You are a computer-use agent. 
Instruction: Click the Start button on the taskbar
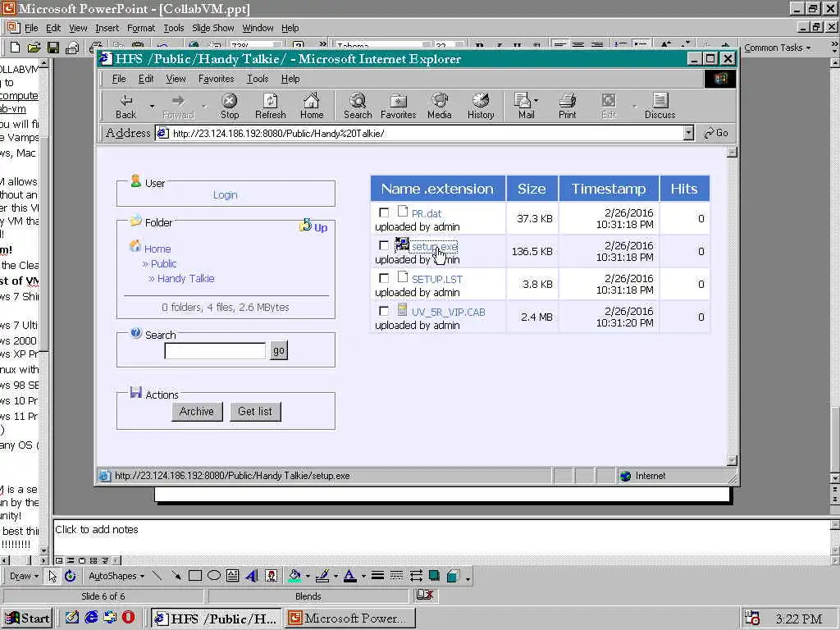click(28, 619)
